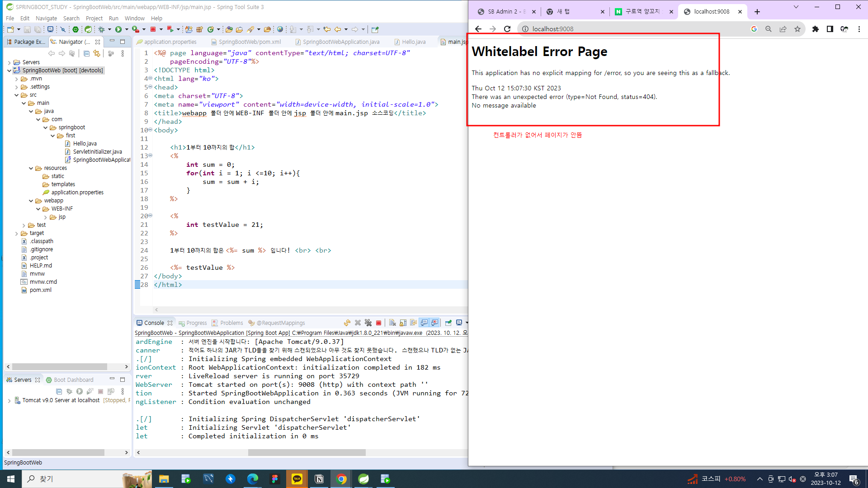Select the SpringBootWeb/pom.xml editor tab
The height and width of the screenshot is (488, 868).
point(250,42)
